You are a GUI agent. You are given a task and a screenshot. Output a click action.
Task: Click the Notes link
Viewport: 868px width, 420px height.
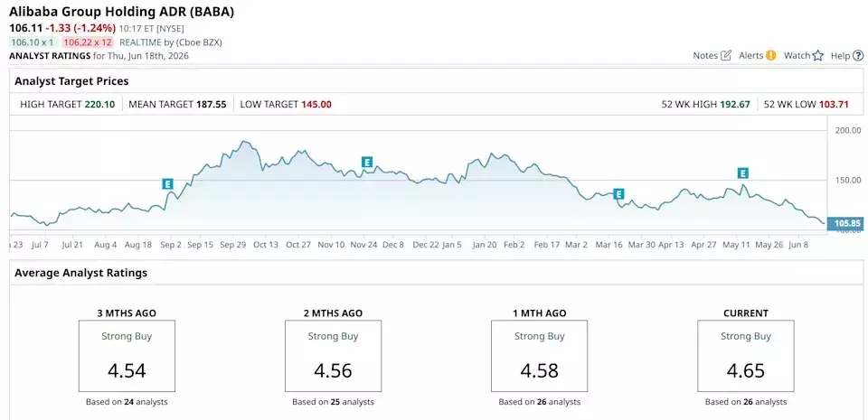[x=706, y=55]
